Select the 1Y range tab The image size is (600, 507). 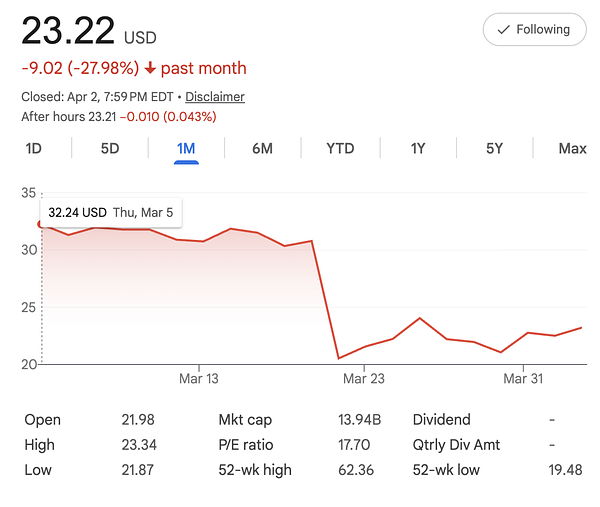pyautogui.click(x=418, y=148)
